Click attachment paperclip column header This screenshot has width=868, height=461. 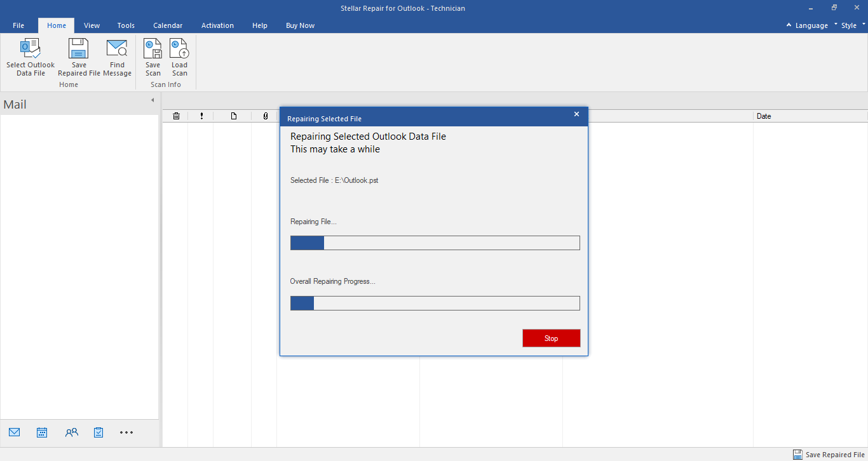point(265,116)
